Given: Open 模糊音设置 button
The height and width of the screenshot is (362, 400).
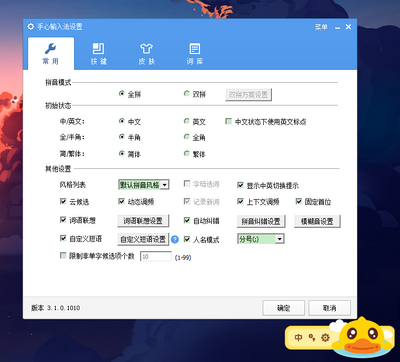Looking at the screenshot, I should [x=317, y=221].
